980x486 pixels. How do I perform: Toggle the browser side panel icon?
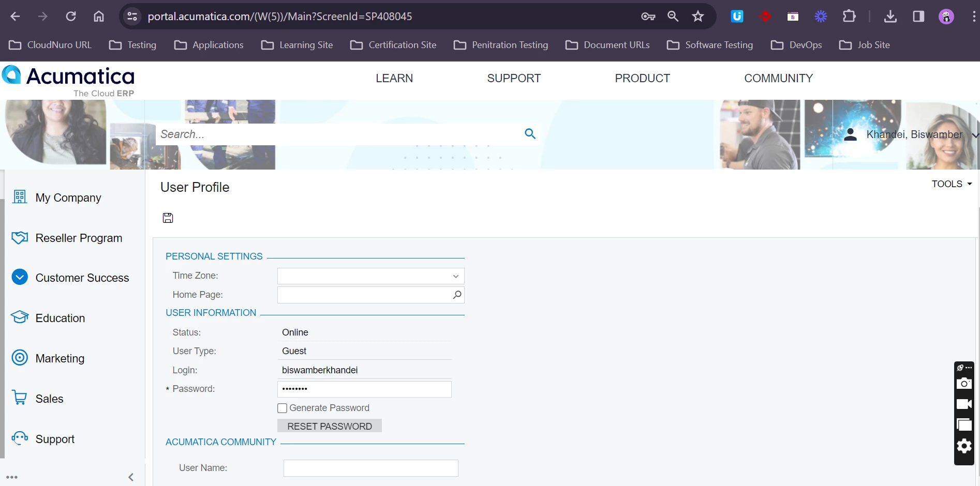[x=918, y=17]
